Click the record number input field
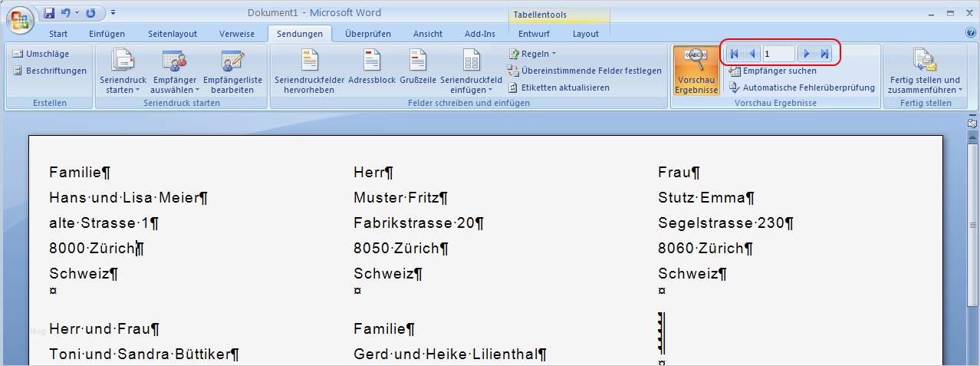Image resolution: width=980 pixels, height=366 pixels. click(778, 54)
